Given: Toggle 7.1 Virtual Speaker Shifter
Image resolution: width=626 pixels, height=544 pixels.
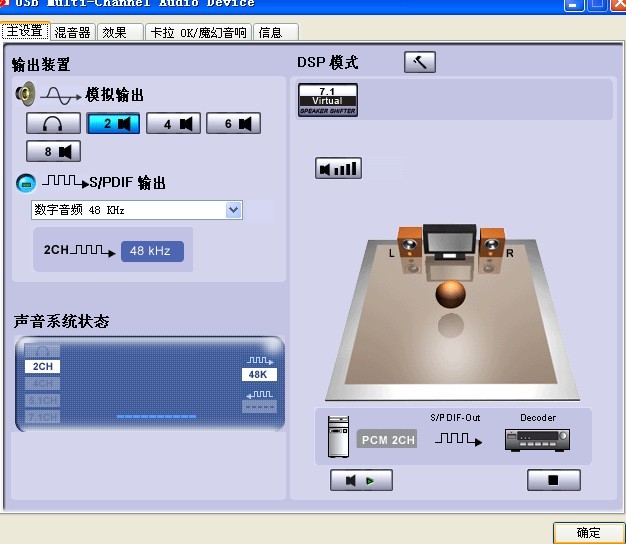Looking at the screenshot, I should pos(328,100).
